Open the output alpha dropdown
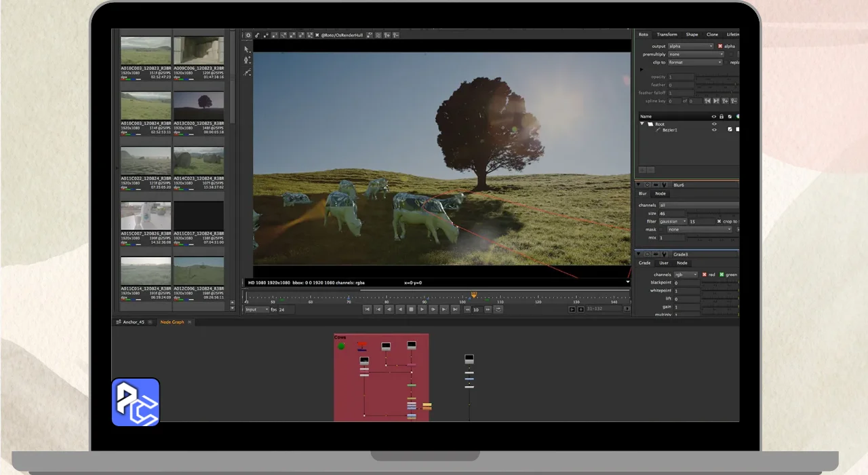Image resolution: width=868 pixels, height=475 pixels. [690, 46]
